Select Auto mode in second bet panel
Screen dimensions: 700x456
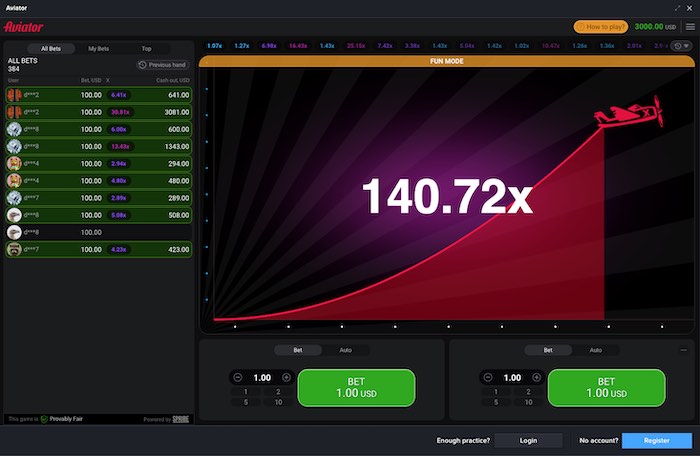(596, 350)
